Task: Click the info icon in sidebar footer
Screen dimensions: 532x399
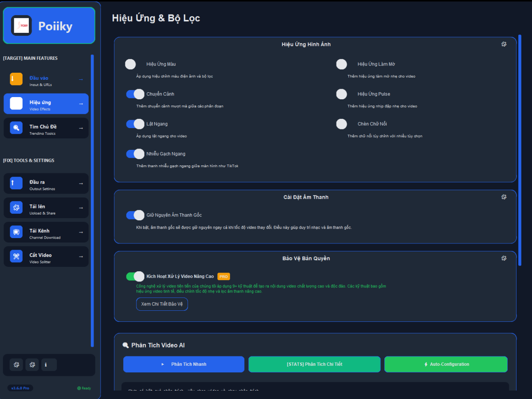Action: (x=50, y=365)
